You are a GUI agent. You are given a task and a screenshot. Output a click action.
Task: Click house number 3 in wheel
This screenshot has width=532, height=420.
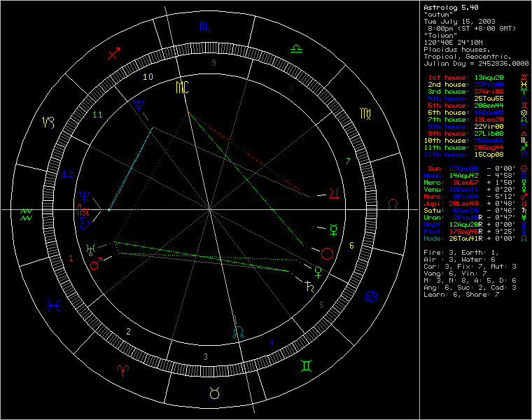(205, 357)
